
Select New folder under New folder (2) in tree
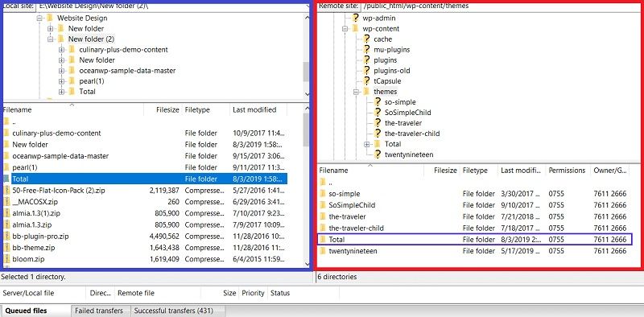[x=97, y=60]
